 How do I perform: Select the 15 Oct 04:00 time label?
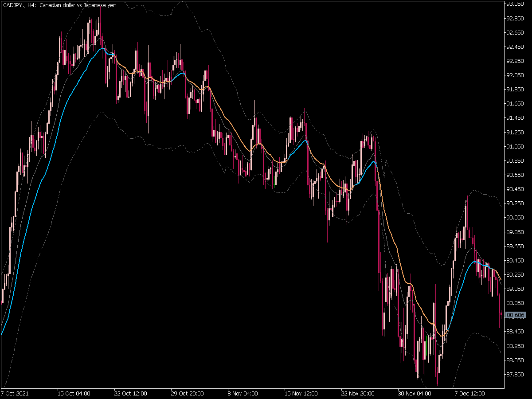[74, 393]
